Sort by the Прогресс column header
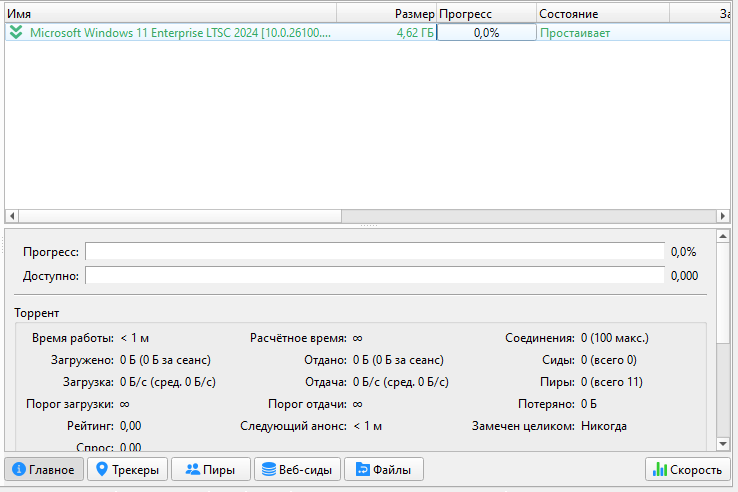Viewport: 738px width, 492px height. pyautogui.click(x=487, y=14)
